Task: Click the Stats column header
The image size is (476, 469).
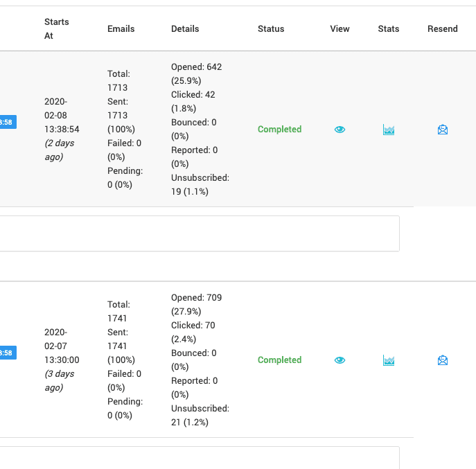Action: 389,28
